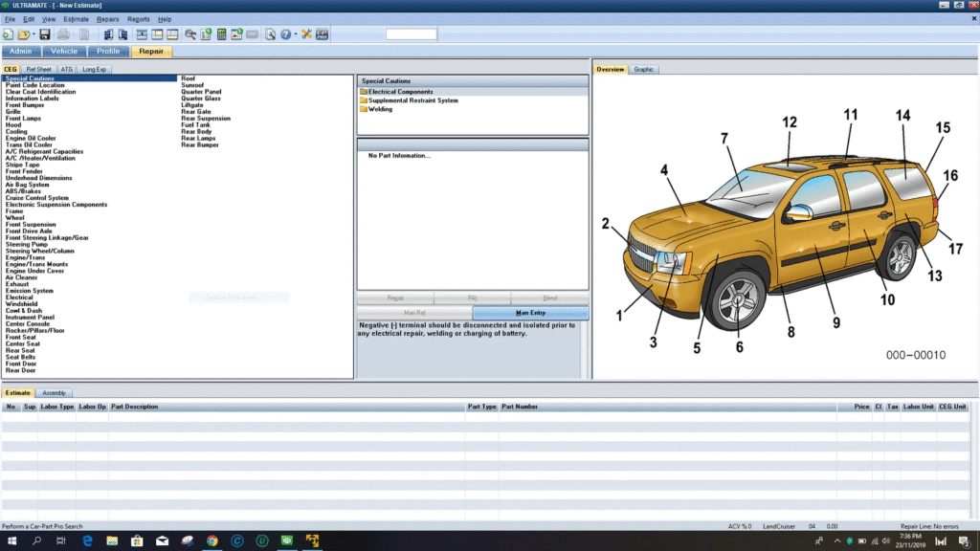Open Microsoft Edge from the taskbar
The width and height of the screenshot is (980, 551).
pos(87,541)
